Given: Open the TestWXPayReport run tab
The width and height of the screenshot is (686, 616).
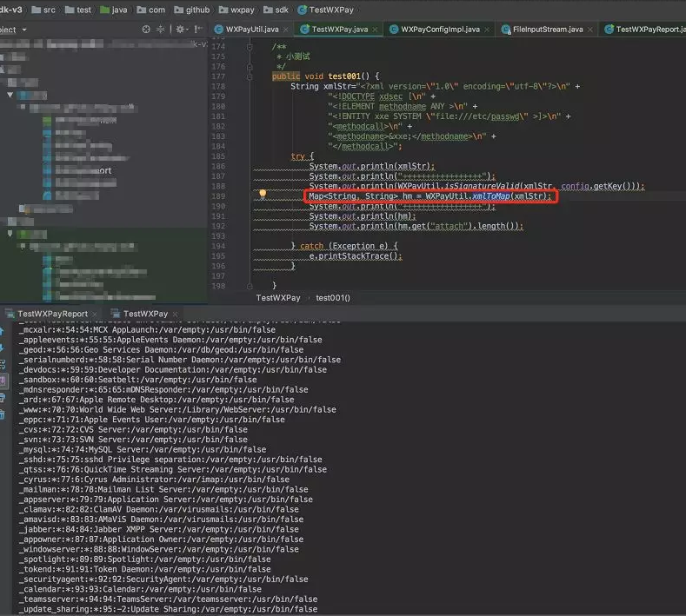Looking at the screenshot, I should click(x=52, y=314).
